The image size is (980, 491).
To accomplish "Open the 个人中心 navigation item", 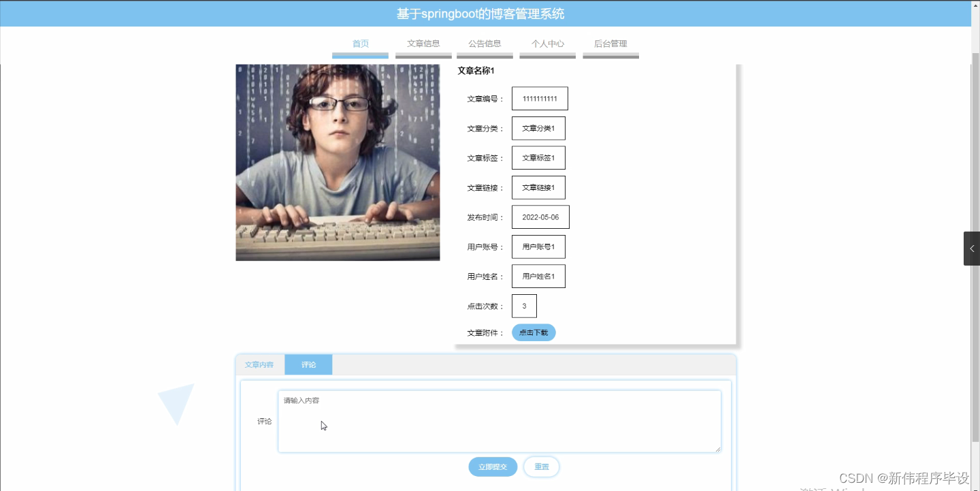I will (x=547, y=43).
